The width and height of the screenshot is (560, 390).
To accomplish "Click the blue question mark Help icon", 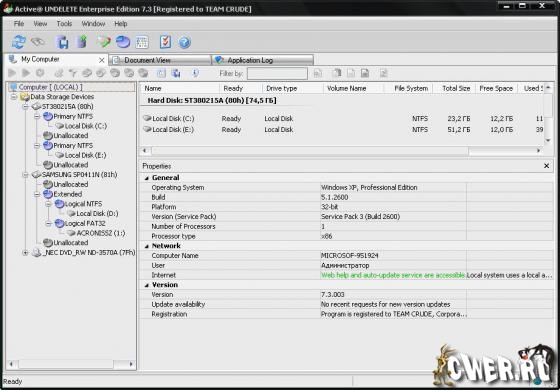I will click(x=185, y=42).
